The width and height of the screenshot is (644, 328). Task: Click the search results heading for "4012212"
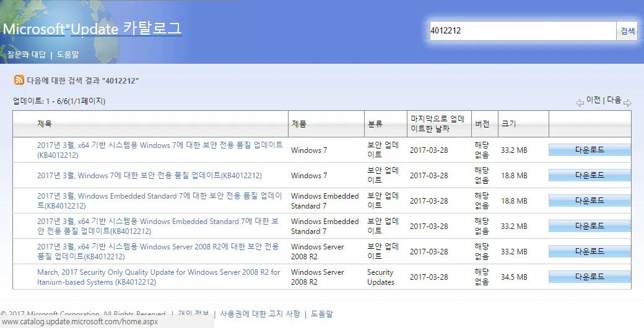[82, 80]
